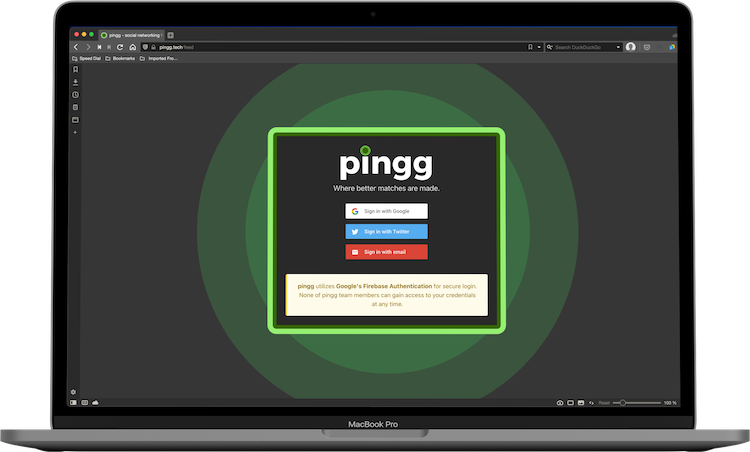Capture page with the camera icon
The height and width of the screenshot is (452, 750).
click(560, 403)
